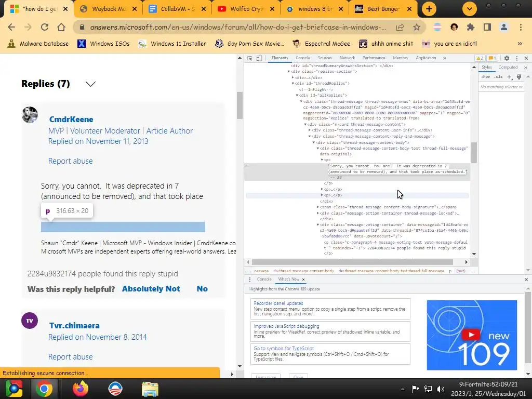Toggle browser side panel icon
This screenshot has width=532, height=399.
[487, 27]
